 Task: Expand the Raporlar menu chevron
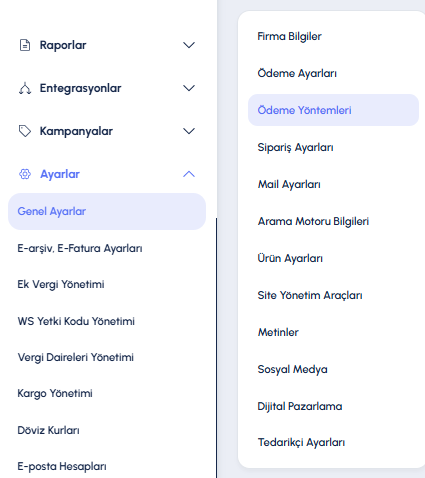[189, 45]
